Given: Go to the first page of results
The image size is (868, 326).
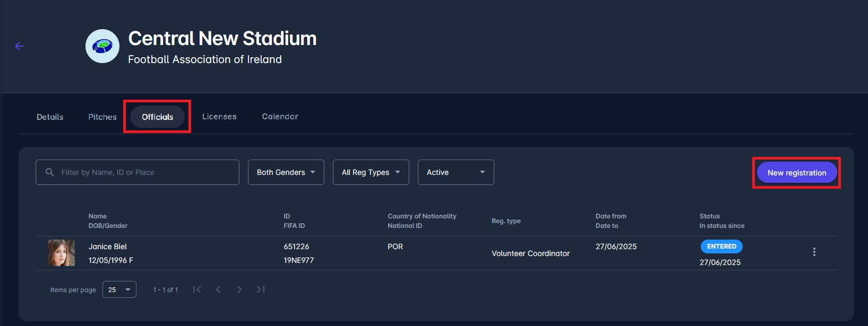Looking at the screenshot, I should [x=197, y=289].
